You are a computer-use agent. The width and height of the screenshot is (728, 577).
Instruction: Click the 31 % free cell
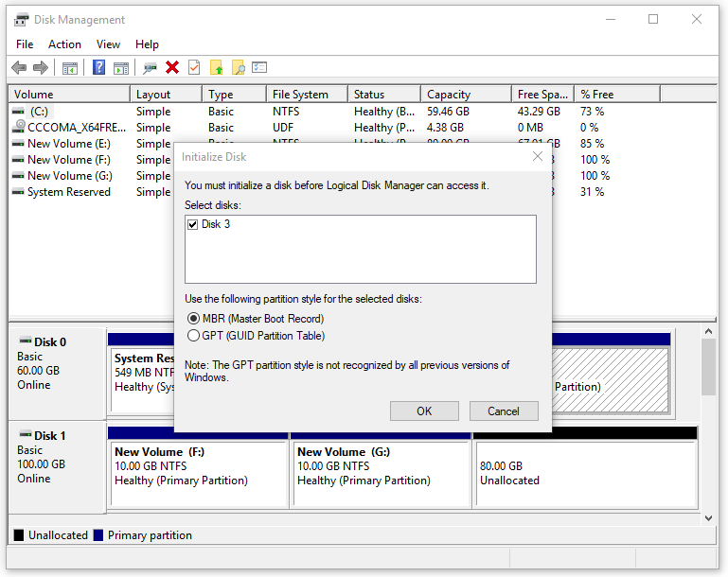(x=592, y=192)
